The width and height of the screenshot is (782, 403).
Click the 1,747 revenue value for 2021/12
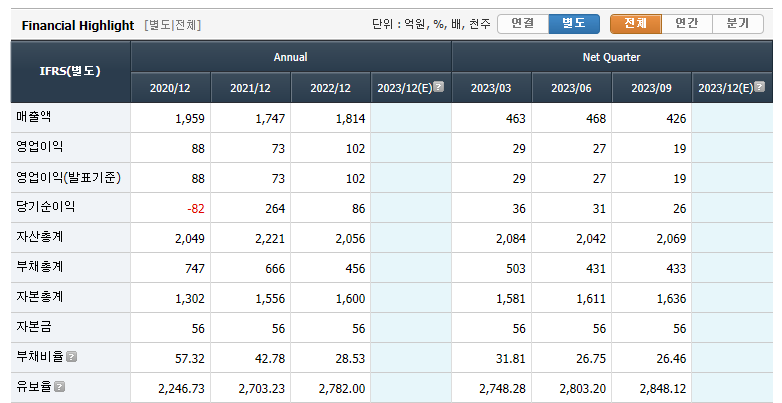(270, 119)
